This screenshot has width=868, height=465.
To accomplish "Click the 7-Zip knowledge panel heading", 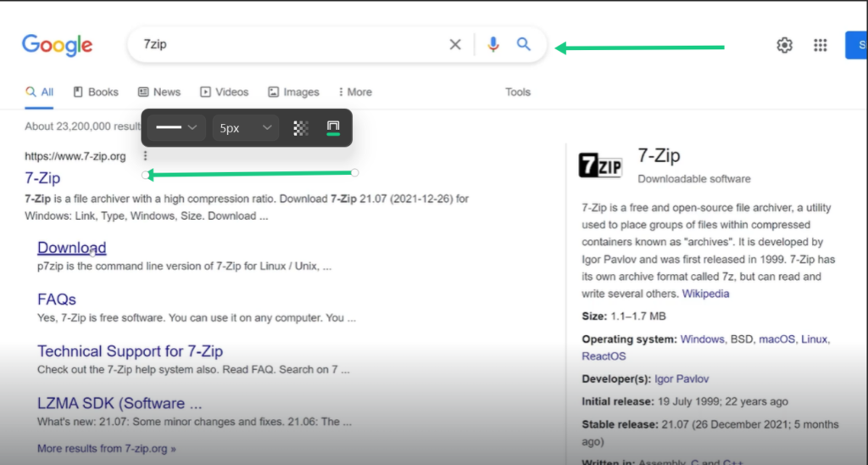I will (659, 156).
